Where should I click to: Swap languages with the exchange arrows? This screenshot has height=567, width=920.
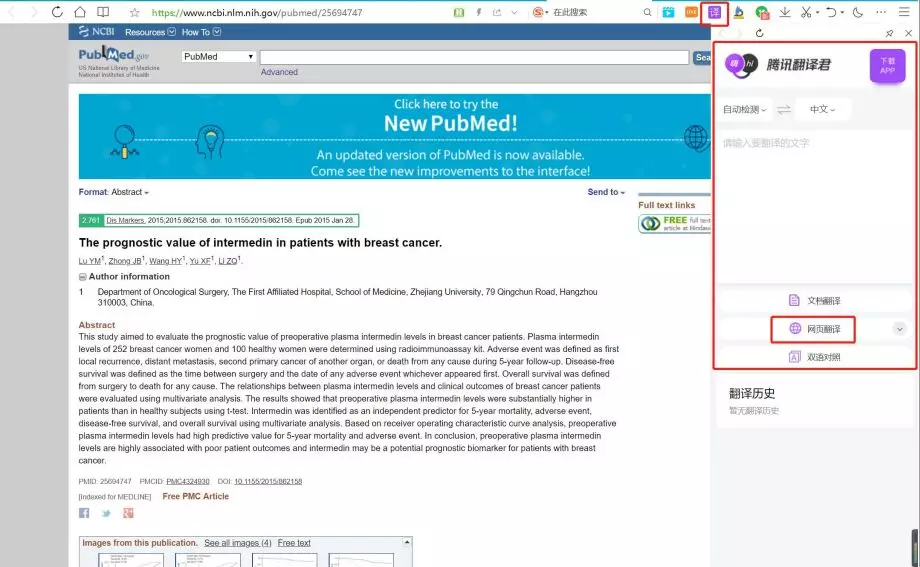(784, 110)
